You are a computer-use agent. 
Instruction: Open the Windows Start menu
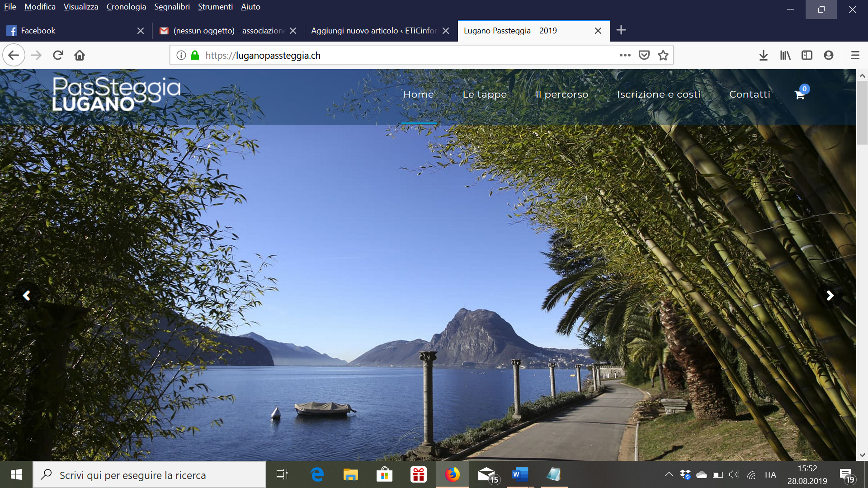pos(16,474)
